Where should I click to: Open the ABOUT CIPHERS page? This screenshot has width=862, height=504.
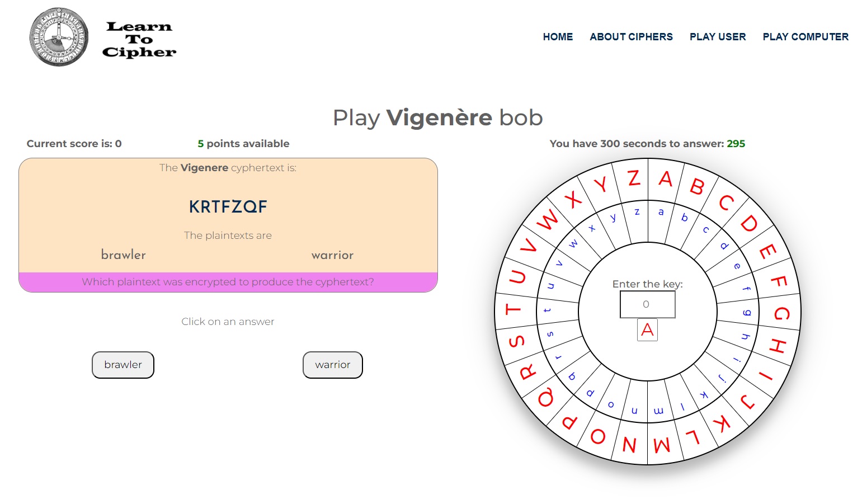631,37
